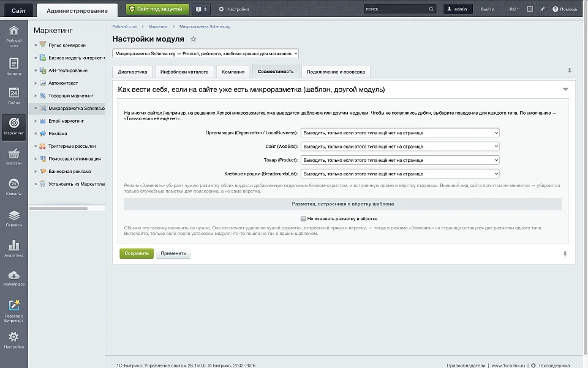The width and height of the screenshot is (588, 368).
Task: Open the Сервисы sidebar section
Action: click(x=14, y=218)
